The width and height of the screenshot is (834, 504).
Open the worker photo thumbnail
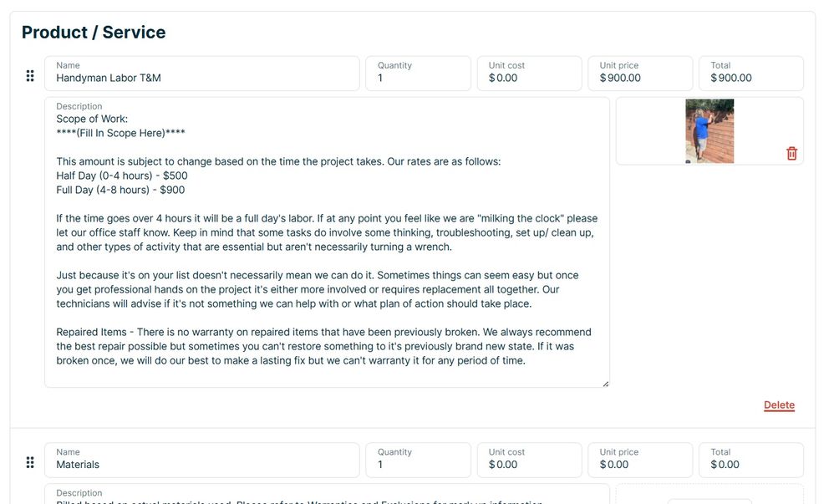709,131
